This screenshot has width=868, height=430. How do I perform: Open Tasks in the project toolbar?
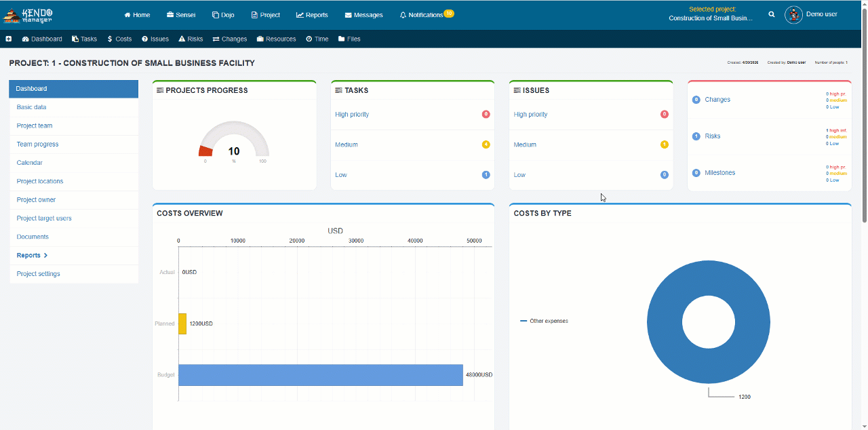click(85, 39)
